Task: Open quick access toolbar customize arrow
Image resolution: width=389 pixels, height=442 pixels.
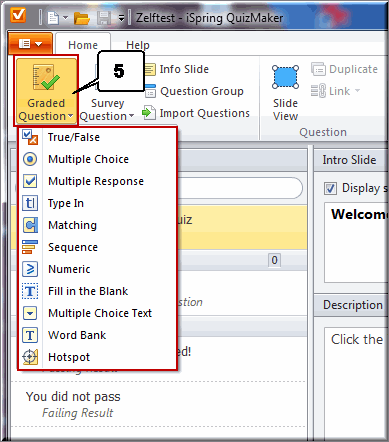Action: click(121, 18)
